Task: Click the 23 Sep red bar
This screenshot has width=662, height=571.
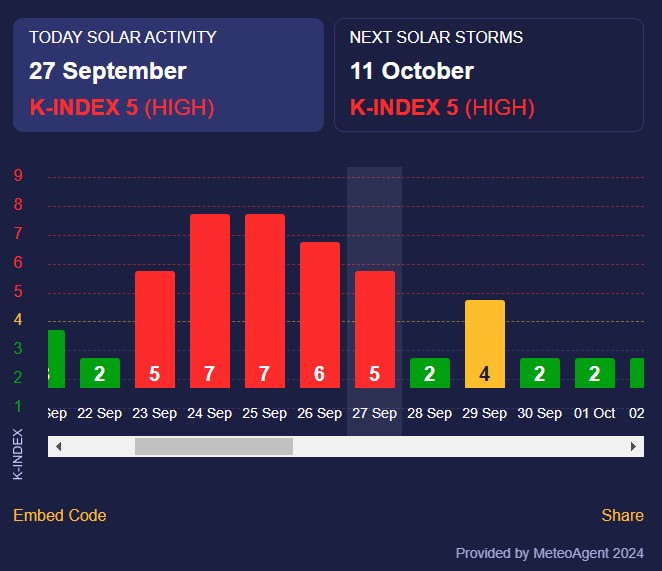Action: coord(155,330)
